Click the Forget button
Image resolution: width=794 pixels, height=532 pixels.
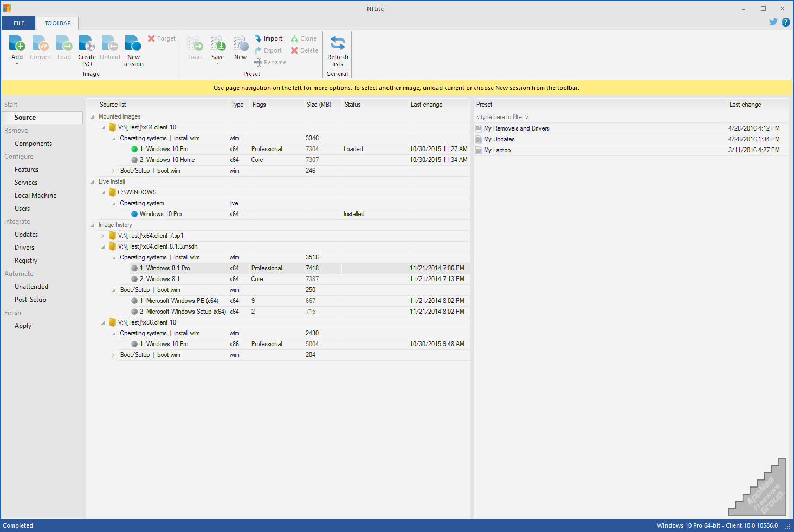click(x=162, y=38)
